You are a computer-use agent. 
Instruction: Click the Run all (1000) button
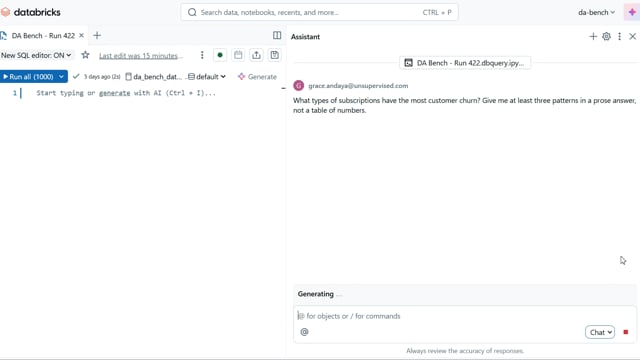point(29,77)
